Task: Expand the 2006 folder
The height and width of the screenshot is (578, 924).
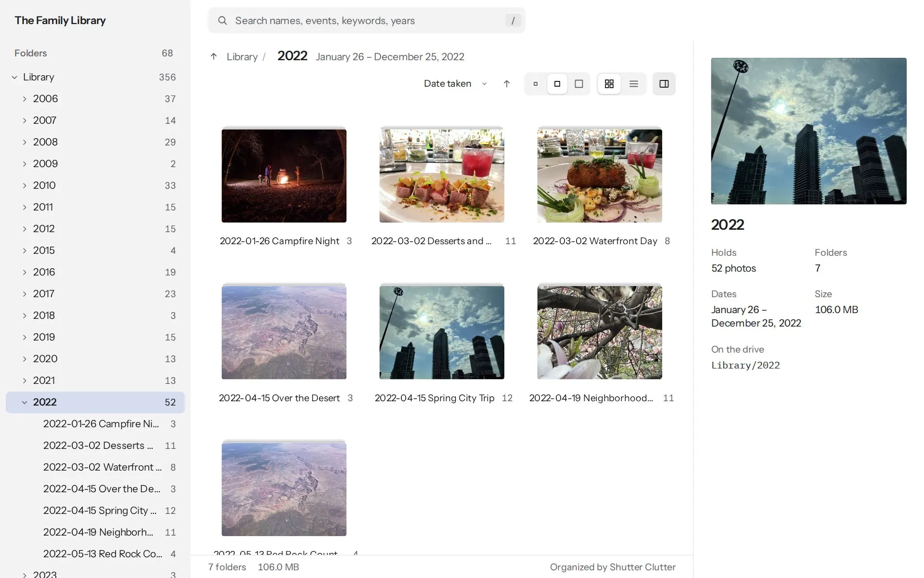Action: (25, 99)
